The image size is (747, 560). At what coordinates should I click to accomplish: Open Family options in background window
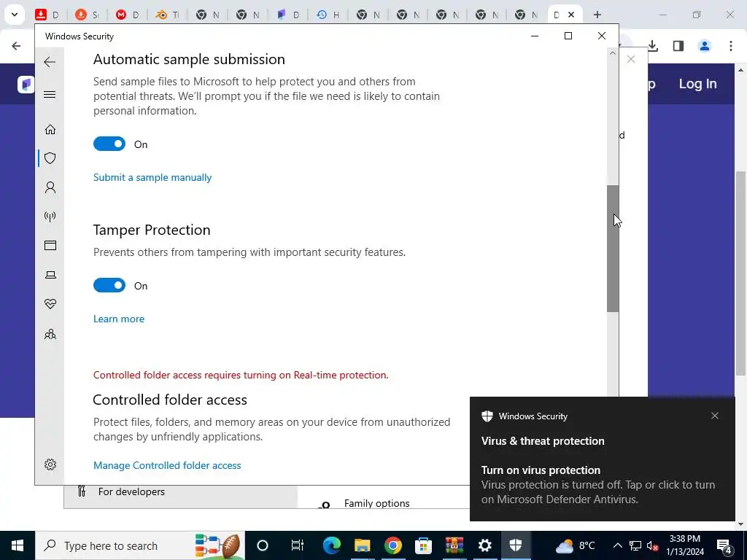pyautogui.click(x=376, y=503)
